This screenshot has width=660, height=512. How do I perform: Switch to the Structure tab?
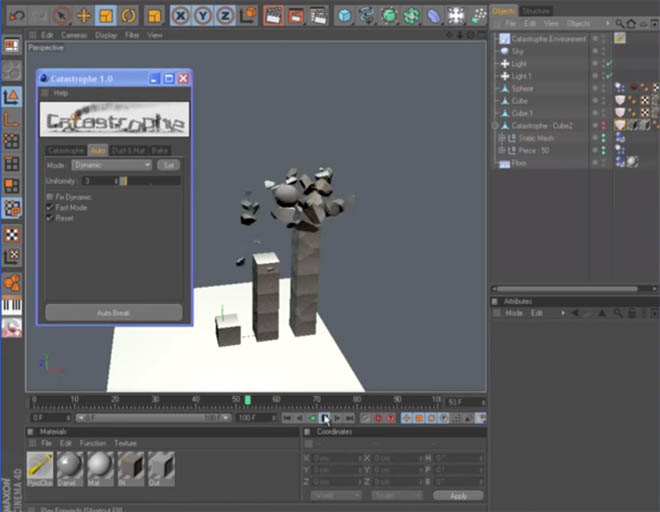click(536, 11)
